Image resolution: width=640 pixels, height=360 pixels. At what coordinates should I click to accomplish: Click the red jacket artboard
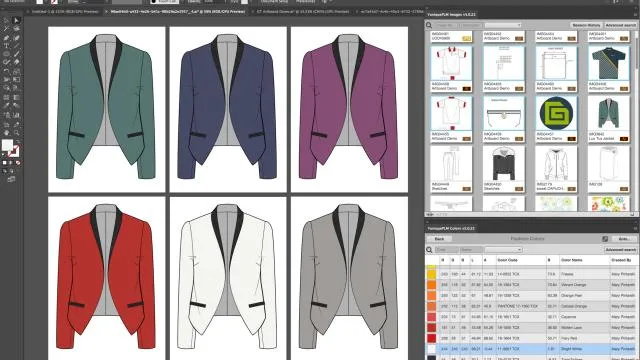click(x=107, y=278)
